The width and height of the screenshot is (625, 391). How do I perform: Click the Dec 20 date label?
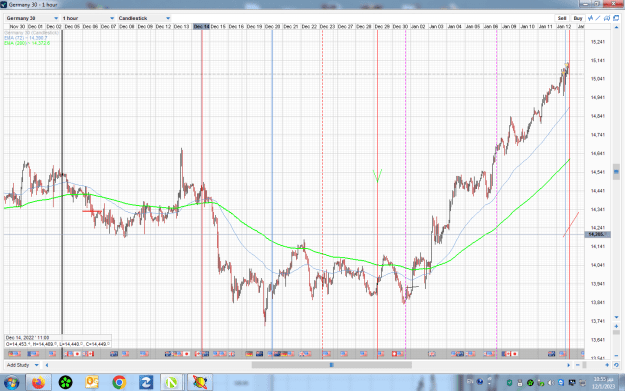tap(273, 27)
